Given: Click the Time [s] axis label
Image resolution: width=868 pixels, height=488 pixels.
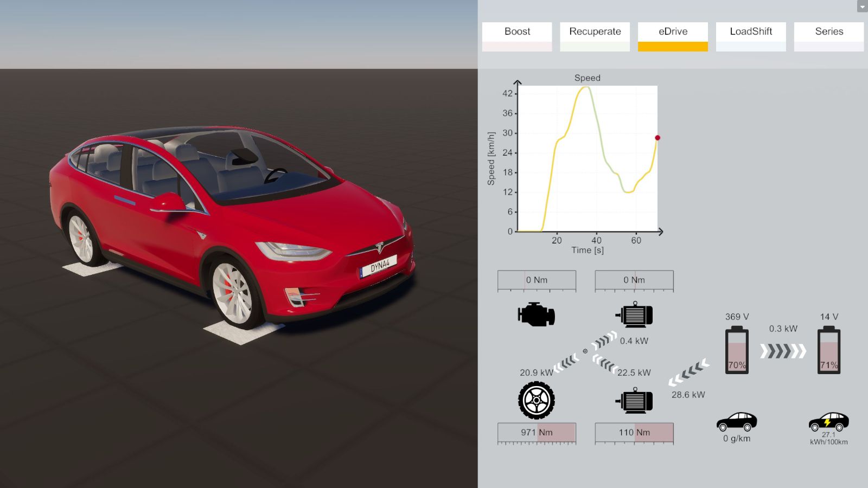Looking at the screenshot, I should (x=588, y=250).
